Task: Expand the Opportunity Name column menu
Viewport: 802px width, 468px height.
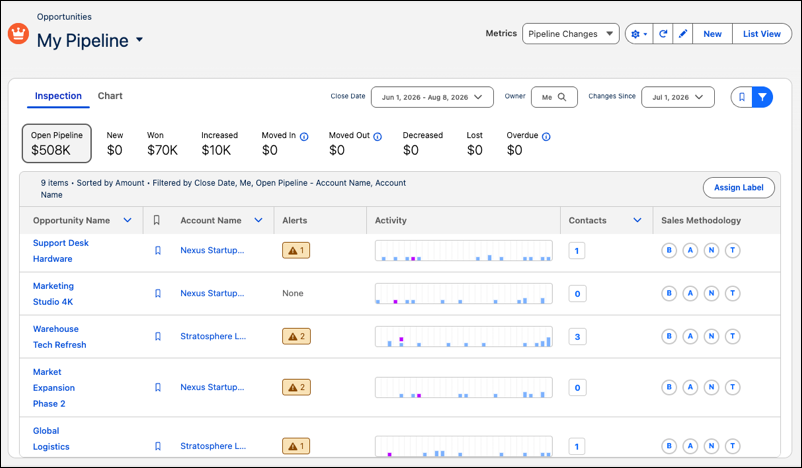Action: pyautogui.click(x=127, y=220)
